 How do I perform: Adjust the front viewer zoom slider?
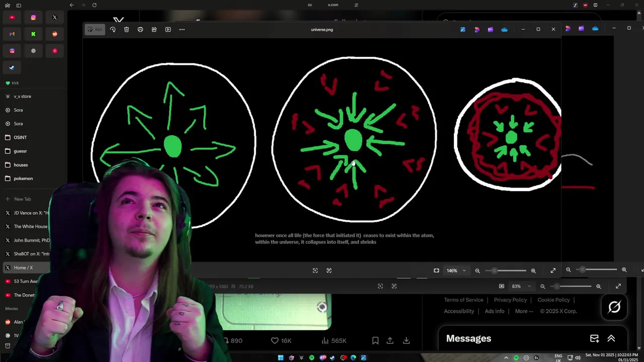pyautogui.click(x=505, y=270)
